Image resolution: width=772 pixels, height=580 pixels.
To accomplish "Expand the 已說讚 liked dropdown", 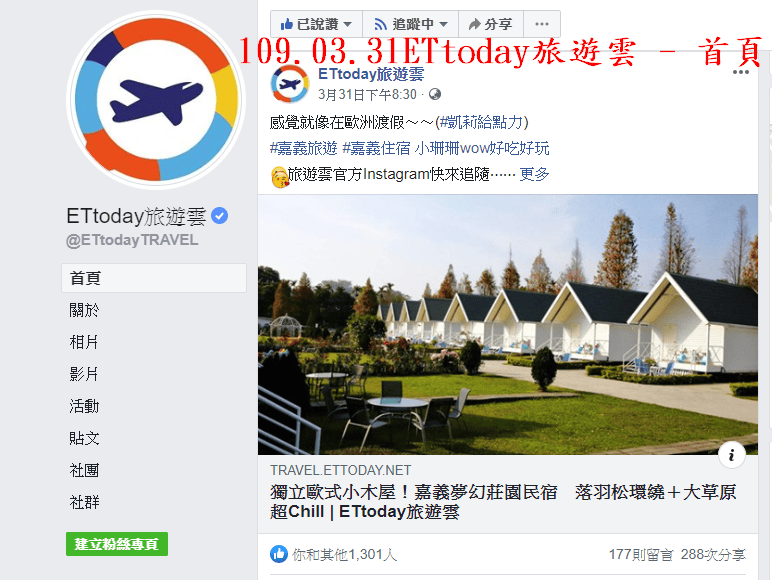I will point(316,24).
